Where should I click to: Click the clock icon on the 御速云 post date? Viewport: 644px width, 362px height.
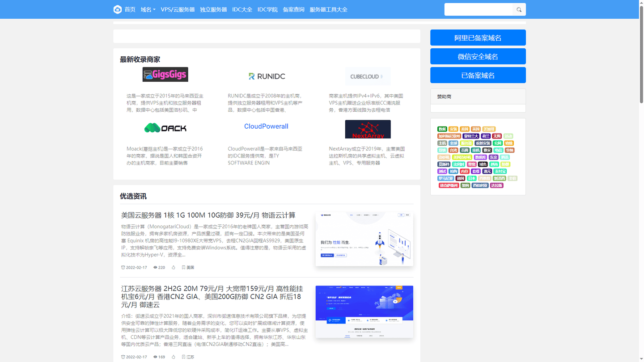click(123, 357)
